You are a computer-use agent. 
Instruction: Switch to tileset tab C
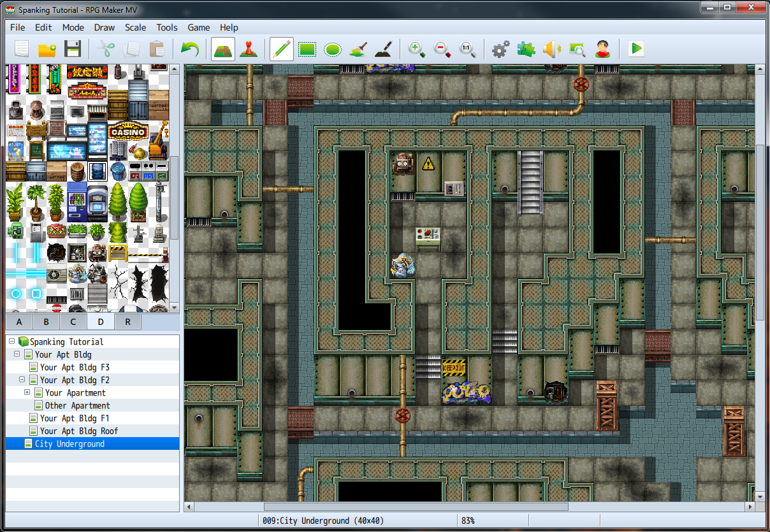73,322
